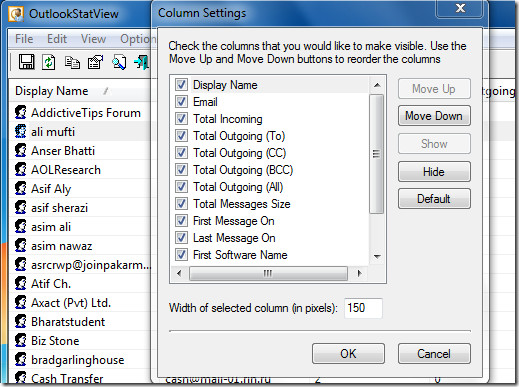Select AOLResearch contact icon
This screenshot has height=387, width=519.
(21, 169)
